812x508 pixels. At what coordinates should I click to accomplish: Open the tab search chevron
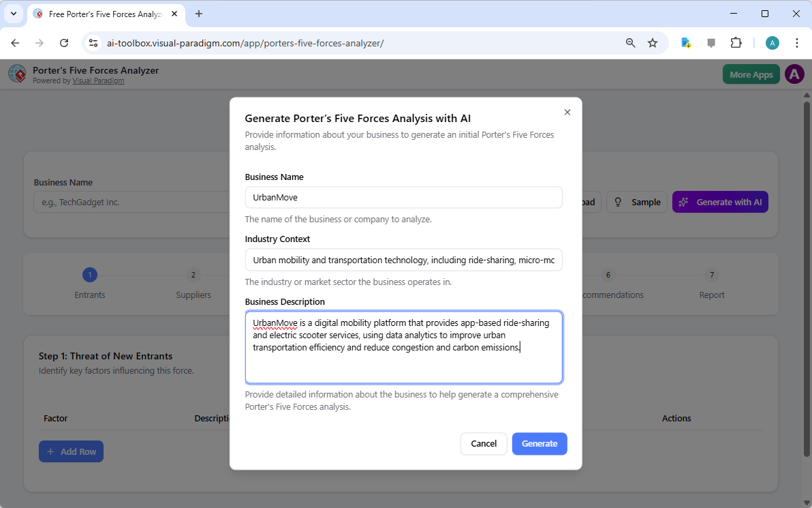(14, 14)
